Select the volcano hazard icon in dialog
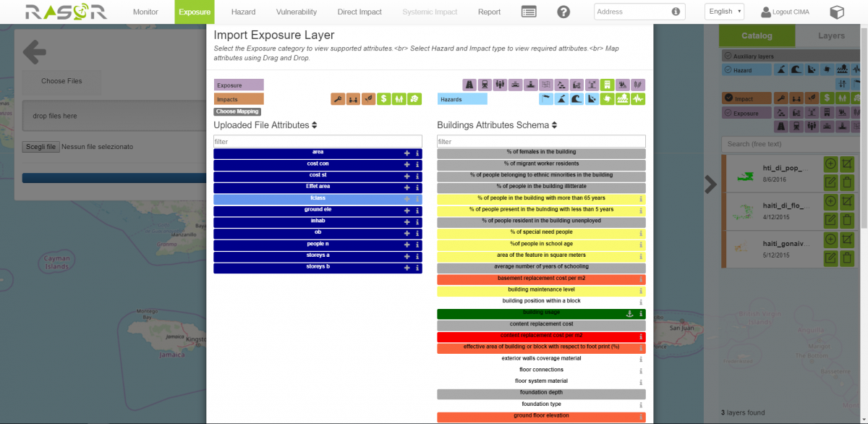 click(x=561, y=99)
